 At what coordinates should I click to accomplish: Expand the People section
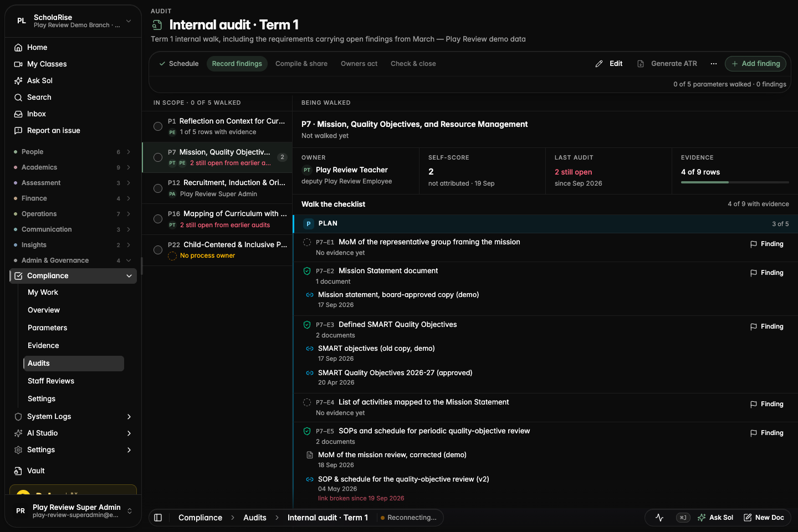click(73, 152)
